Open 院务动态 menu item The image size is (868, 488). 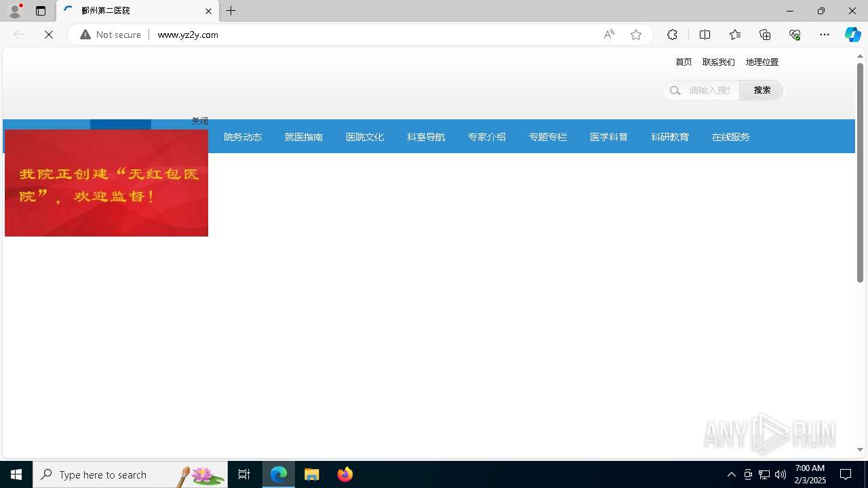(243, 137)
